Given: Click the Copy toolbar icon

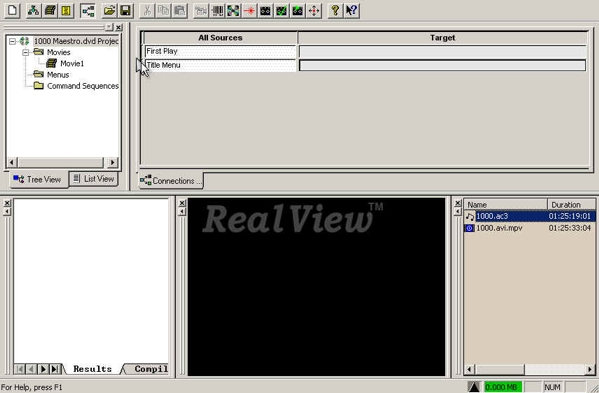Looking at the screenshot, I should coord(164,10).
